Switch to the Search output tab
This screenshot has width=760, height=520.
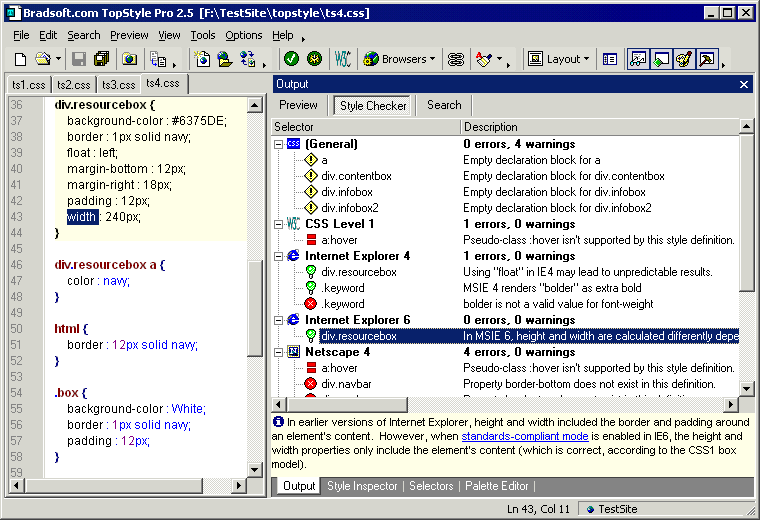click(x=444, y=105)
